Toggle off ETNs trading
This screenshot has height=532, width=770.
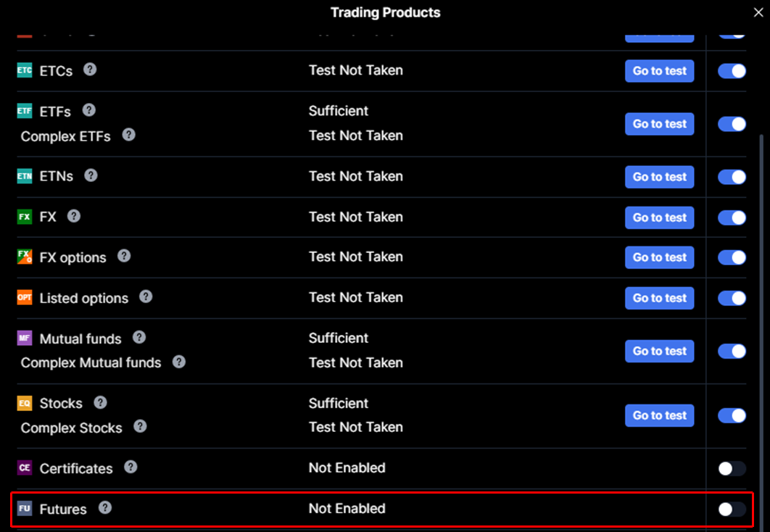pyautogui.click(x=732, y=177)
